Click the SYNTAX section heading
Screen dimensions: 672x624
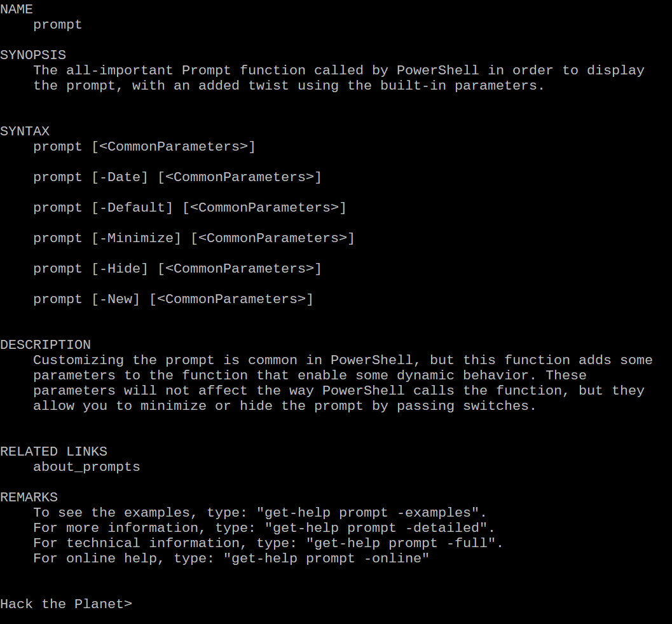click(x=25, y=132)
